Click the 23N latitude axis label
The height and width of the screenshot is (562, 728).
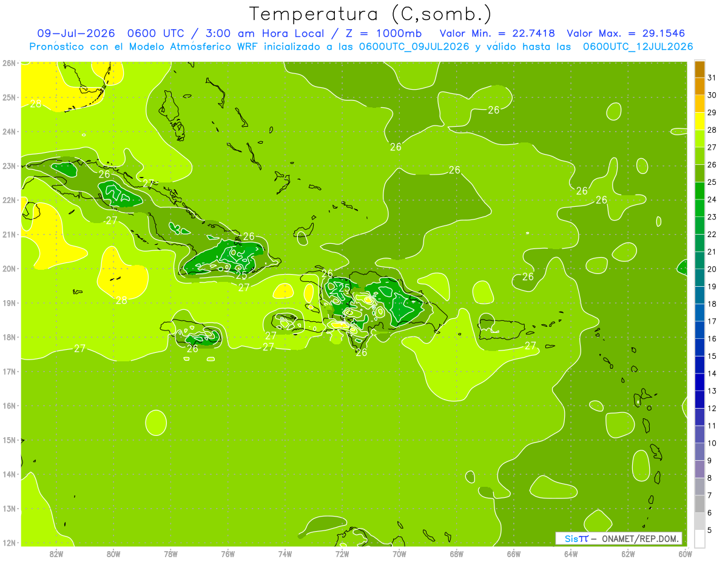coord(8,166)
